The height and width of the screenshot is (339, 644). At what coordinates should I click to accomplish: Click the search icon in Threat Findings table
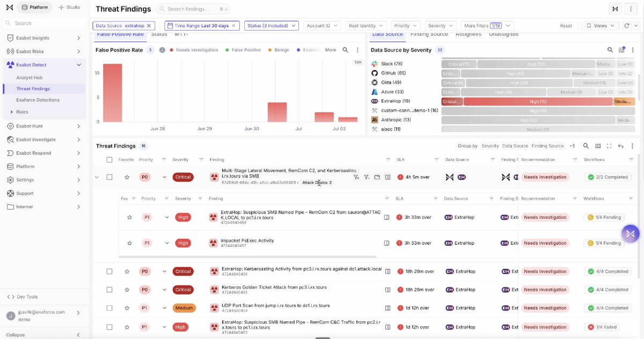586,146
